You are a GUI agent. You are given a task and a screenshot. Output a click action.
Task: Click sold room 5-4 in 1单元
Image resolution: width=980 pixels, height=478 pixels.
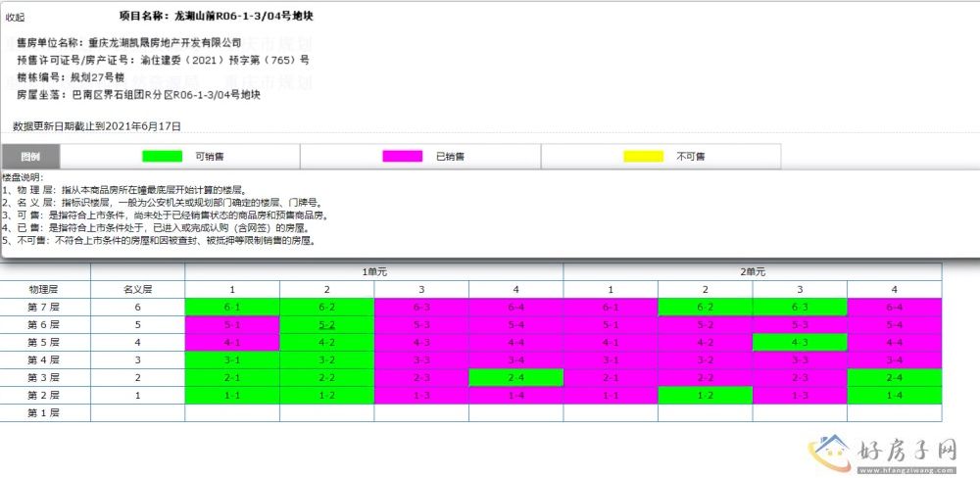click(515, 325)
